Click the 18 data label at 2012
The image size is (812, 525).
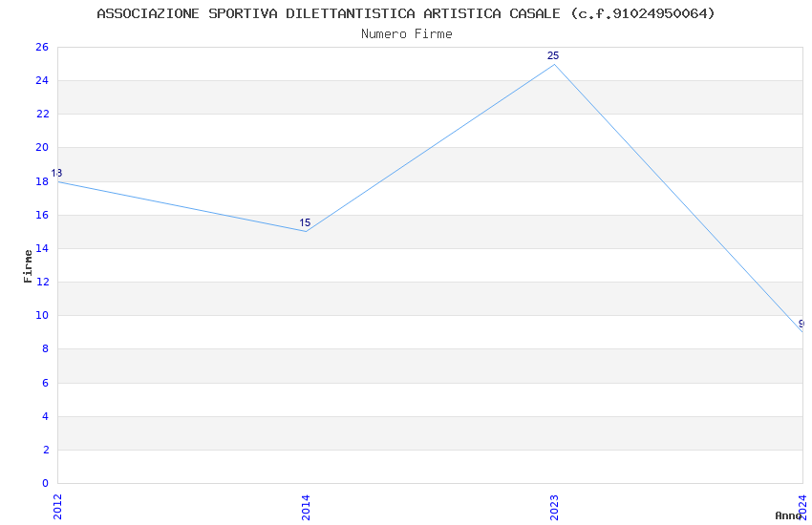(x=56, y=174)
